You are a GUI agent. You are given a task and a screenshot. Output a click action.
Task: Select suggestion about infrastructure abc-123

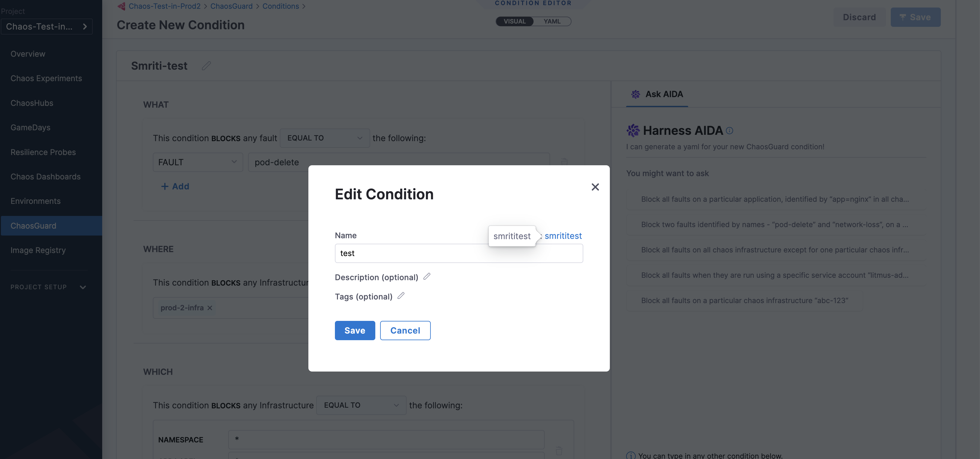coord(744,300)
